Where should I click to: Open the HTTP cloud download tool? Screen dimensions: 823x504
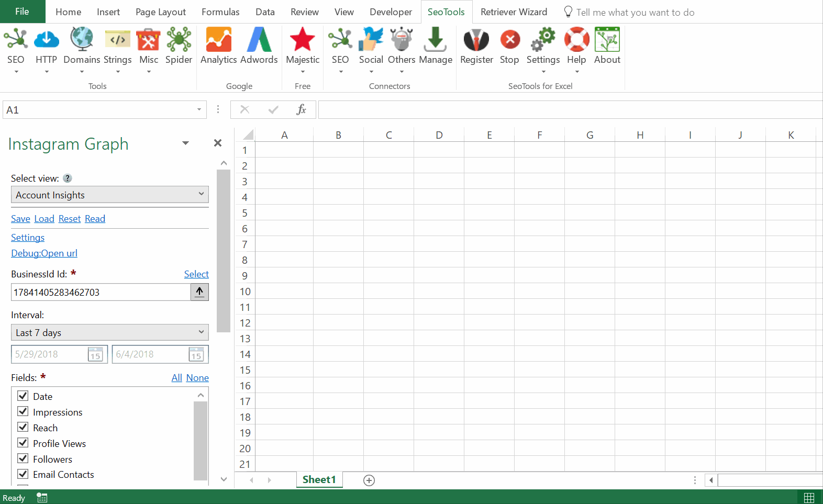click(x=47, y=40)
